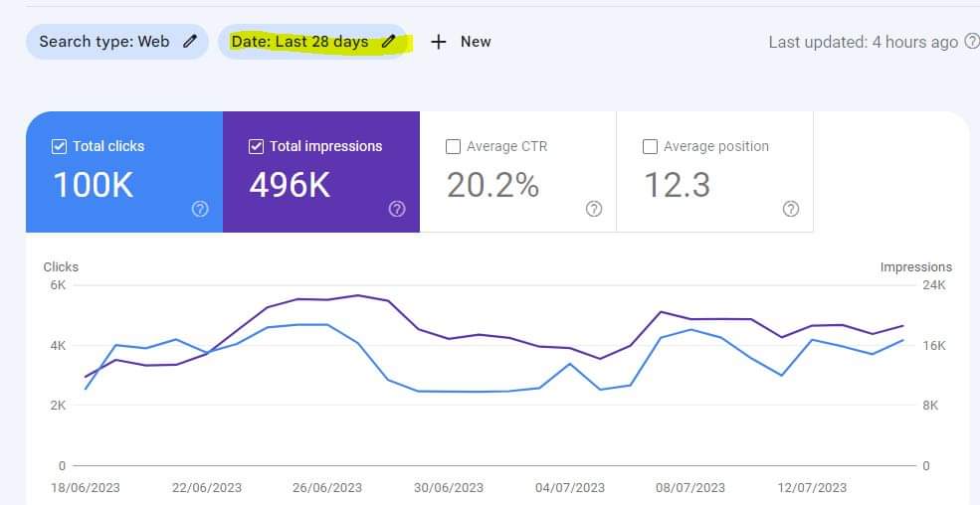
Task: Uncheck the Total clicks checkbox
Action: (x=59, y=147)
